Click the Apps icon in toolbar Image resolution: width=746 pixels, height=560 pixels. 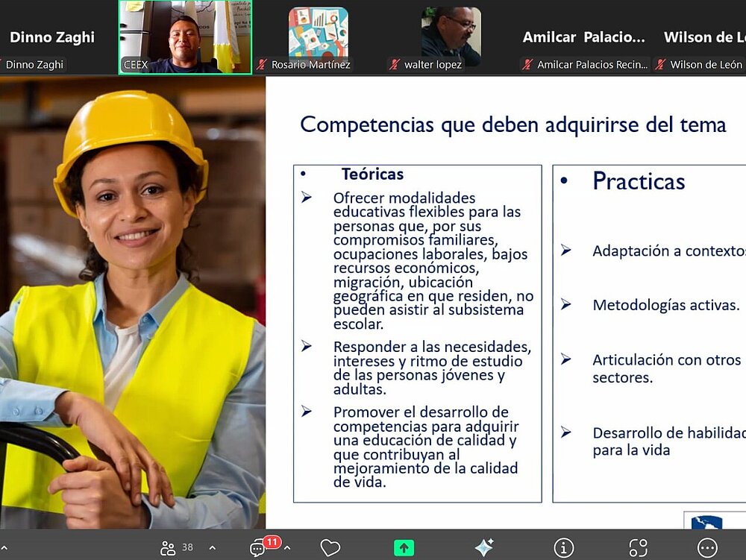coord(638,548)
